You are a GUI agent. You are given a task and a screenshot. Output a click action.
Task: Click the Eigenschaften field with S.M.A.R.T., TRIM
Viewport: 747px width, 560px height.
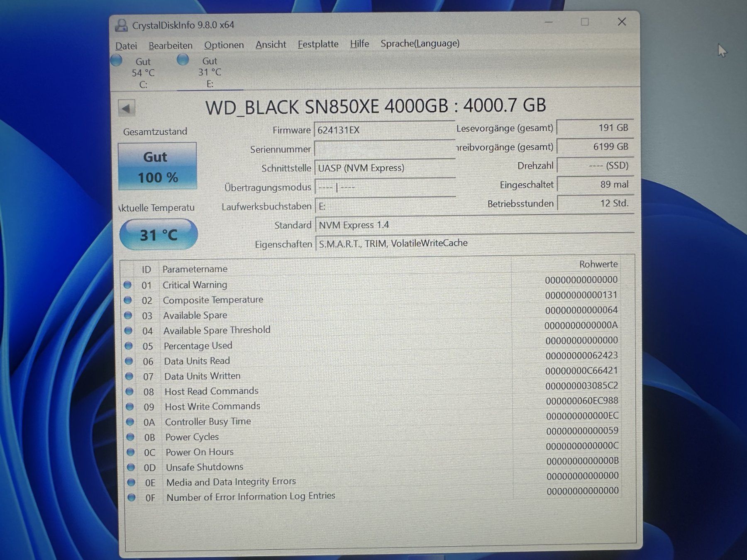coord(474,243)
